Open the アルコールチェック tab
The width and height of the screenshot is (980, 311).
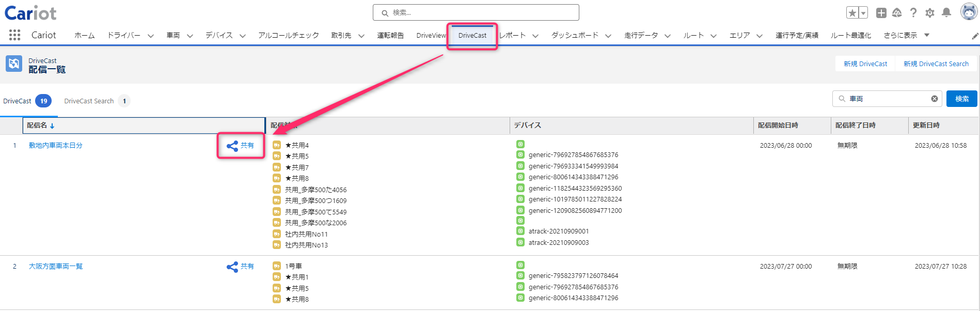coord(289,35)
